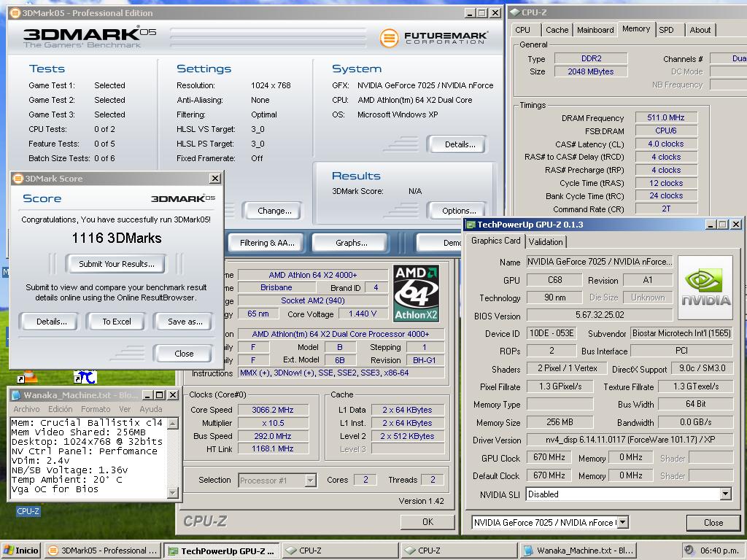Open the CPU-Z desktop shortcut
Image resolution: width=747 pixels, height=560 pixels.
(28, 511)
